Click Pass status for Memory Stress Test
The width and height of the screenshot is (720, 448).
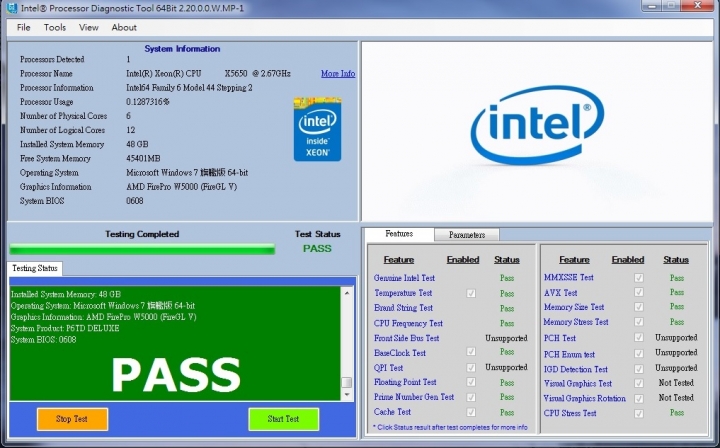(677, 322)
